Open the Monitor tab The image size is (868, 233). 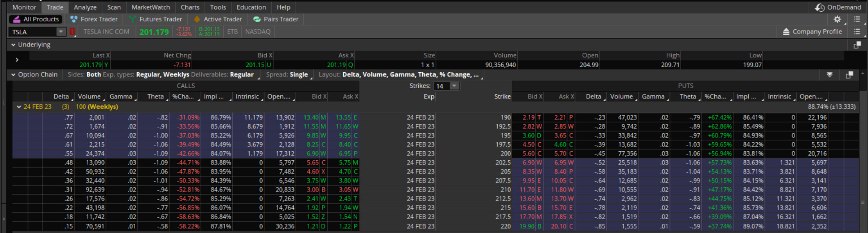click(x=24, y=7)
